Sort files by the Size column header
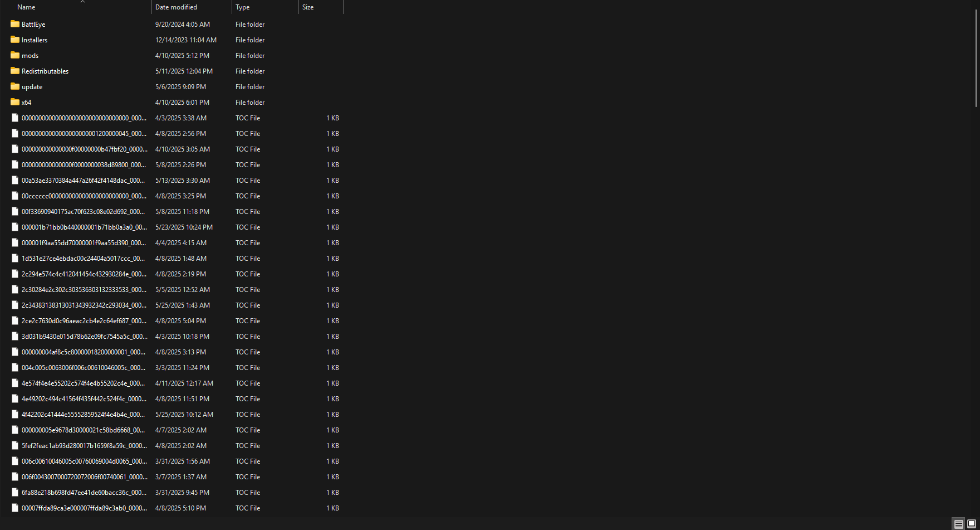 [308, 7]
